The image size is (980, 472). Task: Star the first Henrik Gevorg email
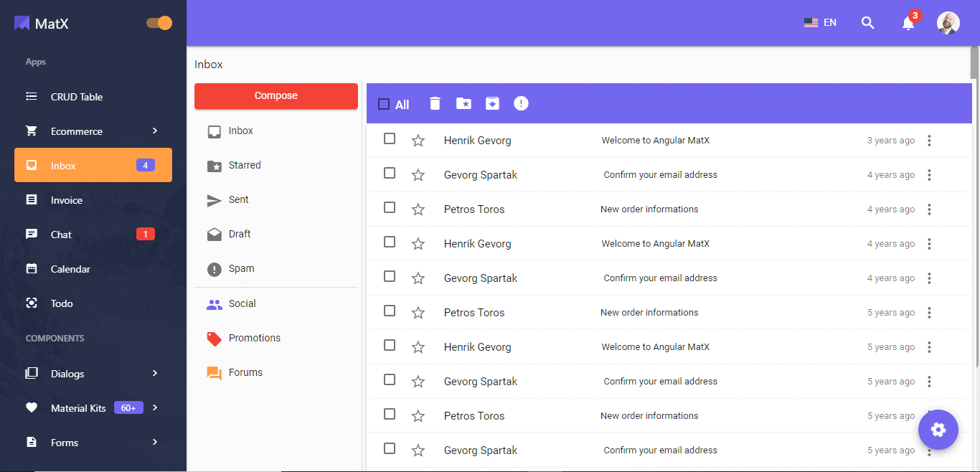418,141
